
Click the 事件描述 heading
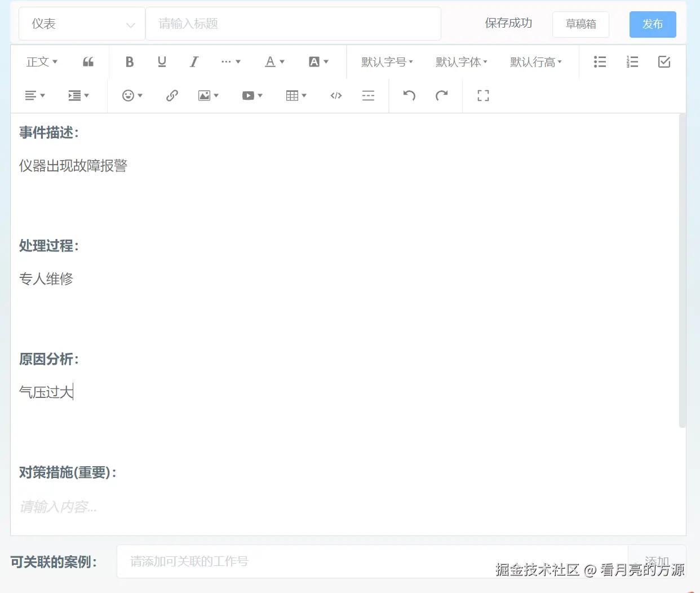pyautogui.click(x=49, y=132)
